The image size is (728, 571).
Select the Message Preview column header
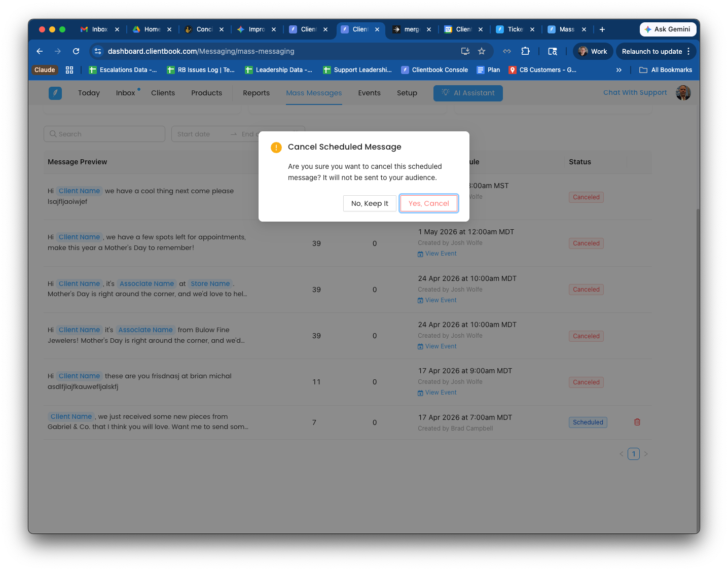[77, 162]
